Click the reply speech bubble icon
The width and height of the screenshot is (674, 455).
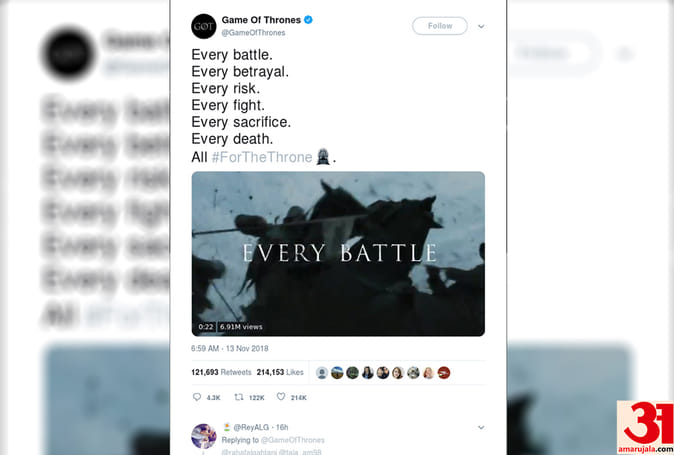tap(197, 397)
